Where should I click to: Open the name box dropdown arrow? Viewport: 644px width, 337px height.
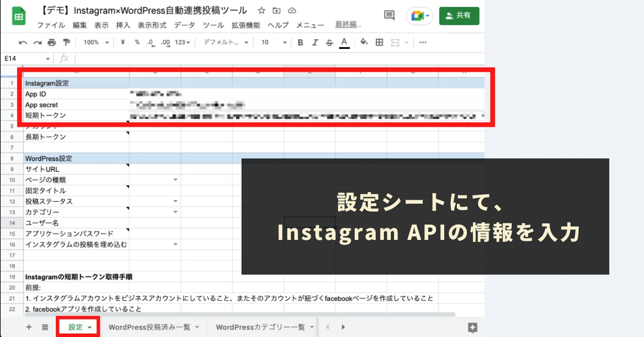(x=48, y=58)
